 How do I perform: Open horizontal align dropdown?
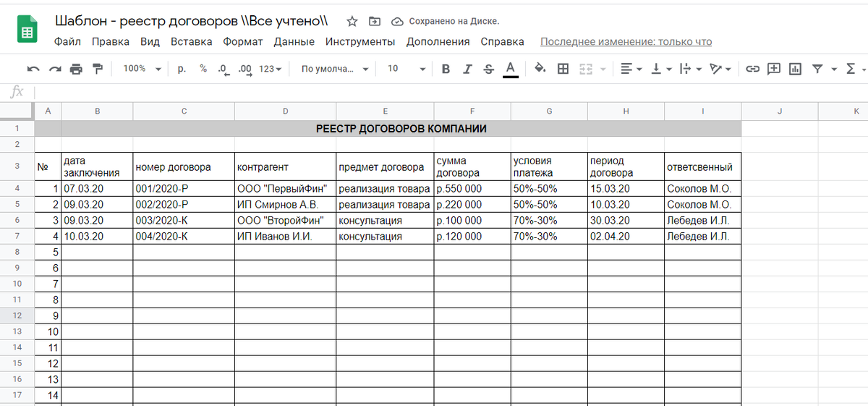631,69
